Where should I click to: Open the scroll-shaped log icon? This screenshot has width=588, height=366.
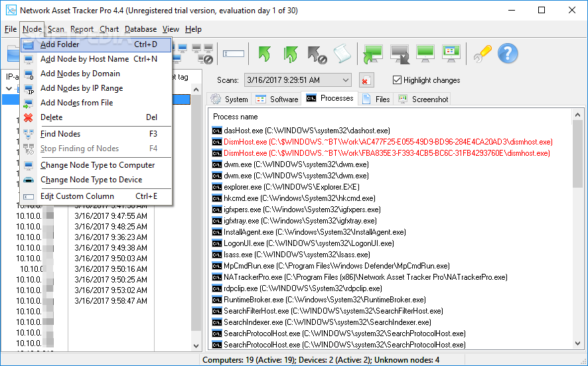pyautogui.click(x=342, y=54)
